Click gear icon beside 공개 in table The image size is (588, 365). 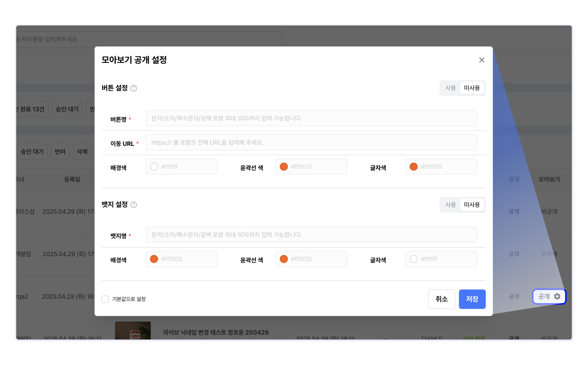click(x=557, y=296)
